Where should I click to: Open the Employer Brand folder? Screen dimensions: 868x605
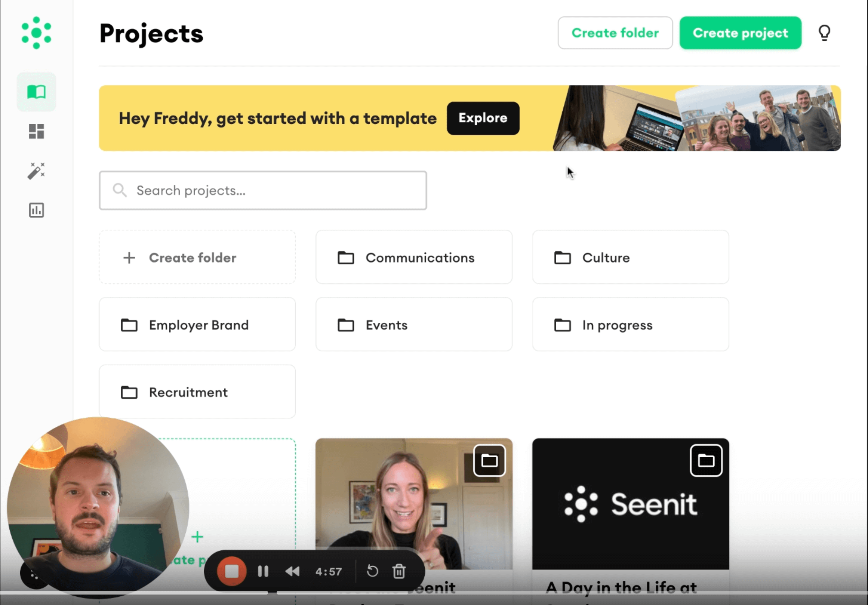tap(197, 325)
